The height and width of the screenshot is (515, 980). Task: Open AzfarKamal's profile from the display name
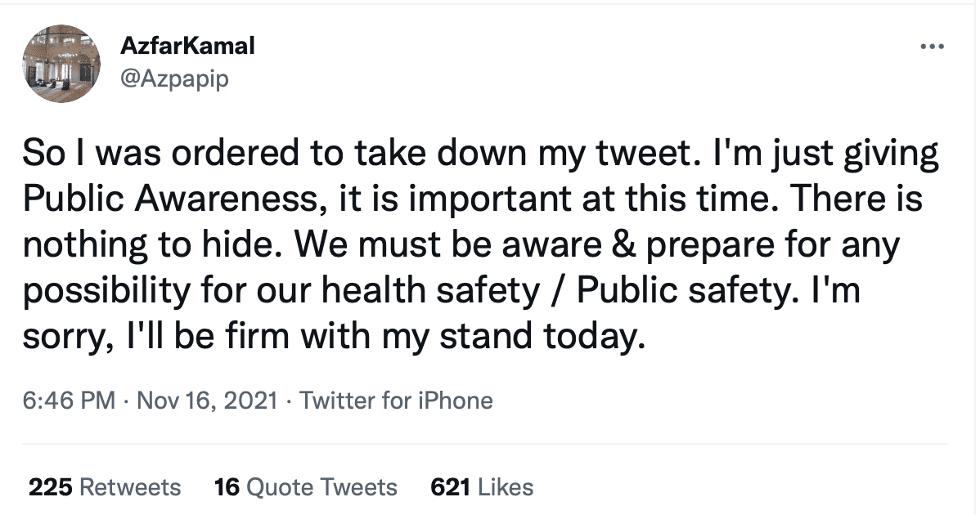tap(188, 46)
